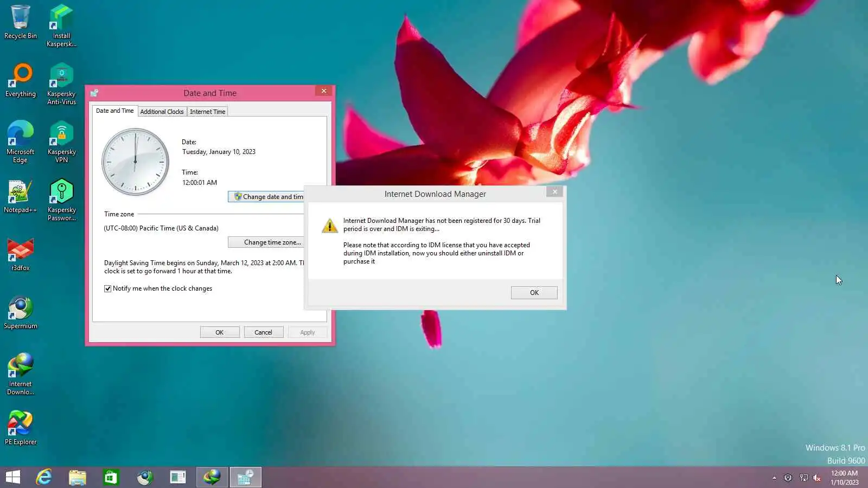Launch the Install Kaspersky desktop shortcut

click(x=61, y=26)
